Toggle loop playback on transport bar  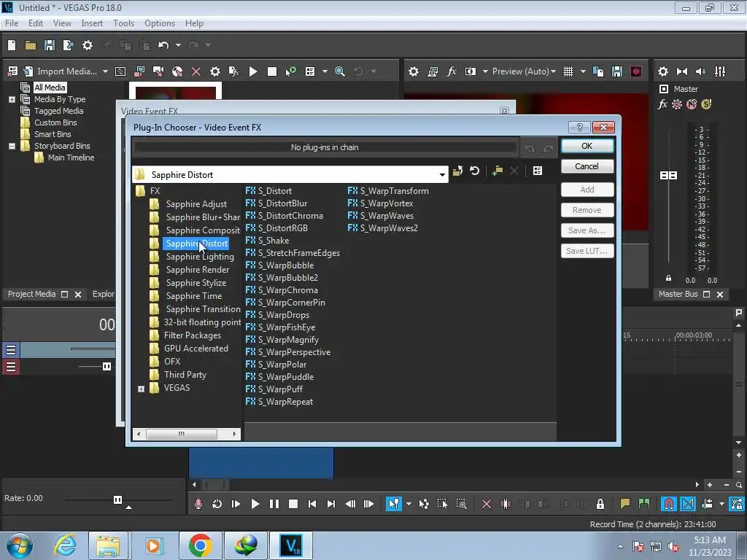217,504
